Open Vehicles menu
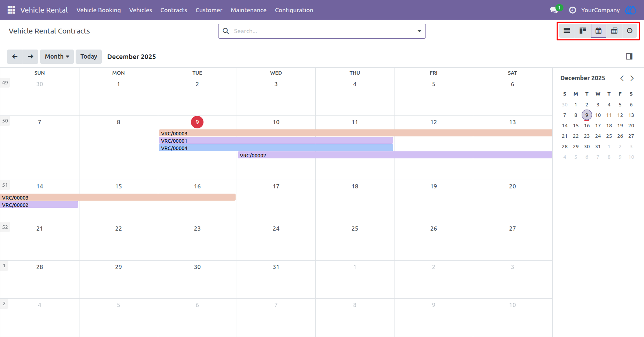 pos(140,10)
